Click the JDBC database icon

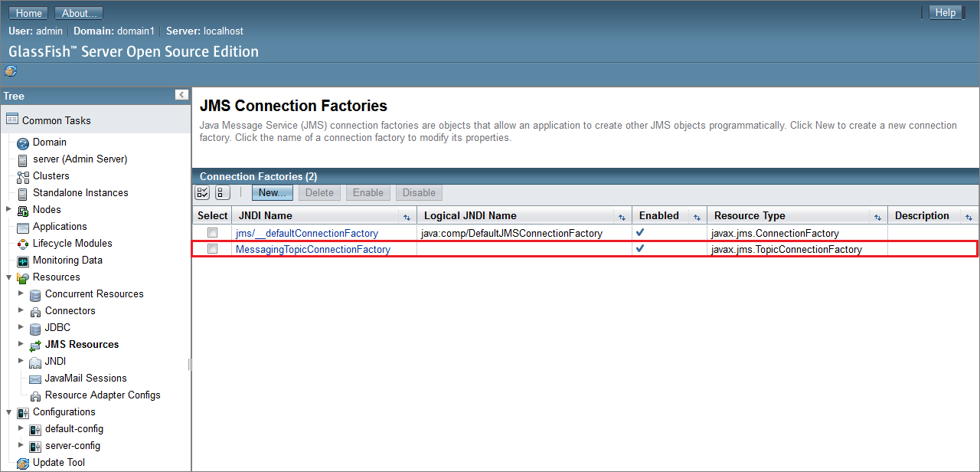click(35, 328)
